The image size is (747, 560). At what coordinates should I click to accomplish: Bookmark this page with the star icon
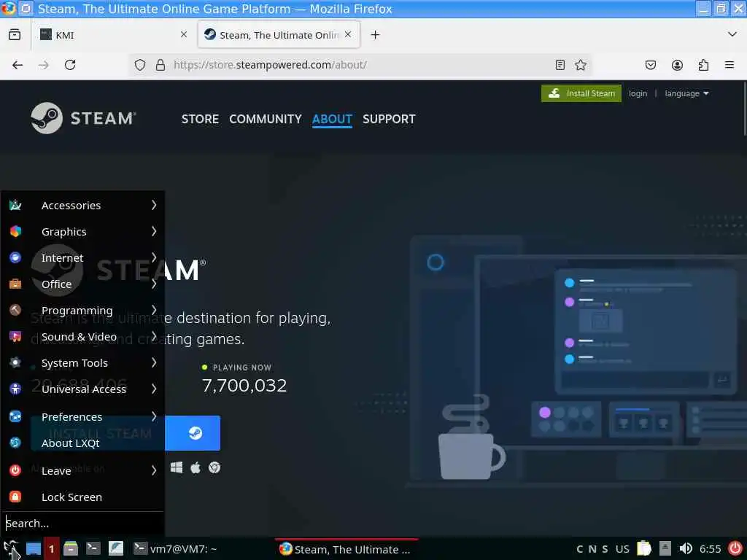click(580, 65)
